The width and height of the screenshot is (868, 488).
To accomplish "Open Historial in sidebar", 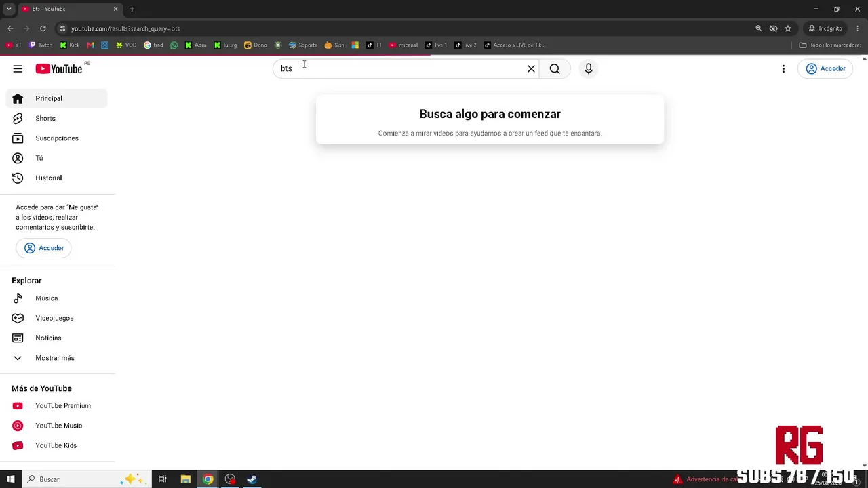I will [x=57, y=178].
